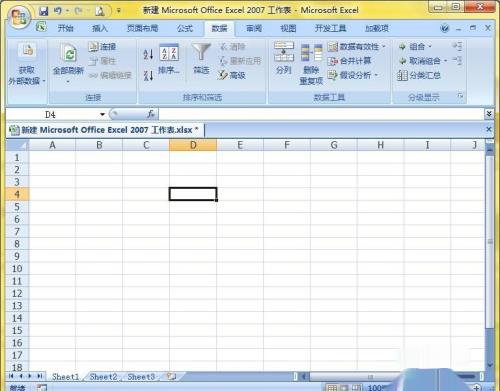This screenshot has width=500, height=391.
Task: Click the active cell D4
Action: (193, 194)
